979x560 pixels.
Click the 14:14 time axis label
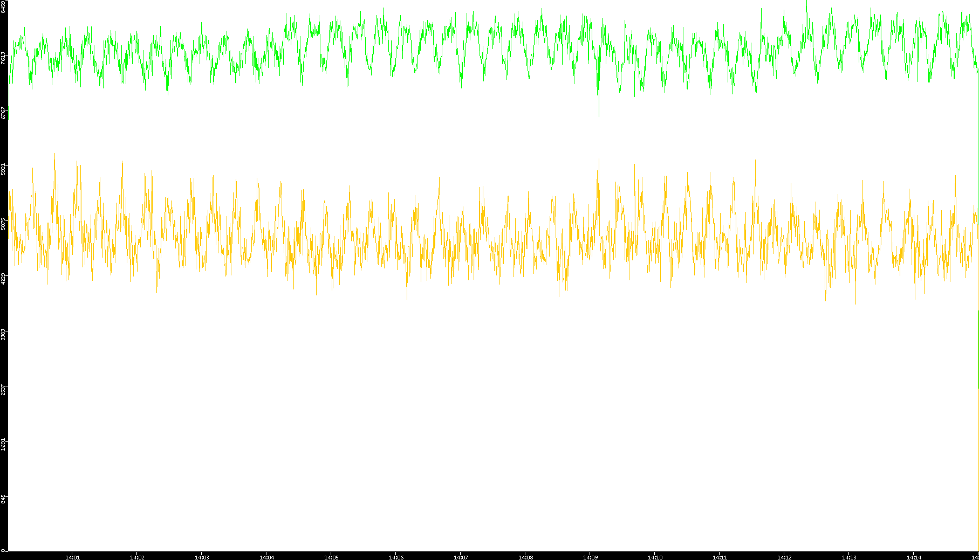(x=914, y=557)
